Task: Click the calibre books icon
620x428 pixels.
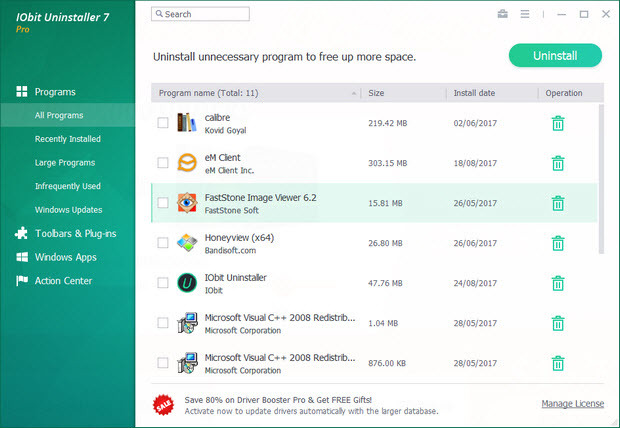Action: click(187, 122)
